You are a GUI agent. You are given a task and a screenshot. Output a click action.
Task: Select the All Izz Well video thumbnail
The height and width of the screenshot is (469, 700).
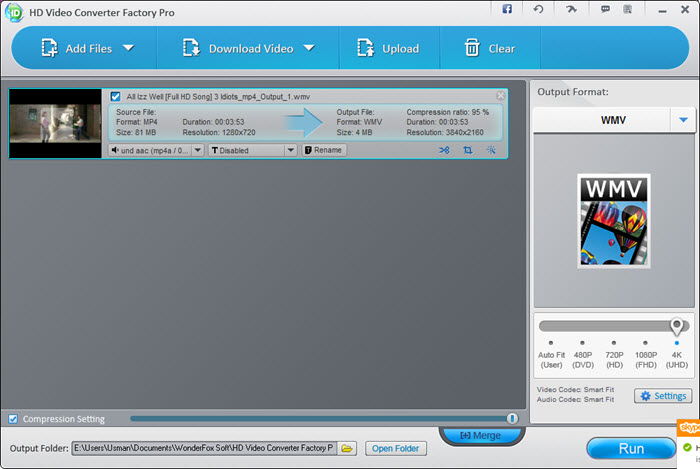click(55, 123)
